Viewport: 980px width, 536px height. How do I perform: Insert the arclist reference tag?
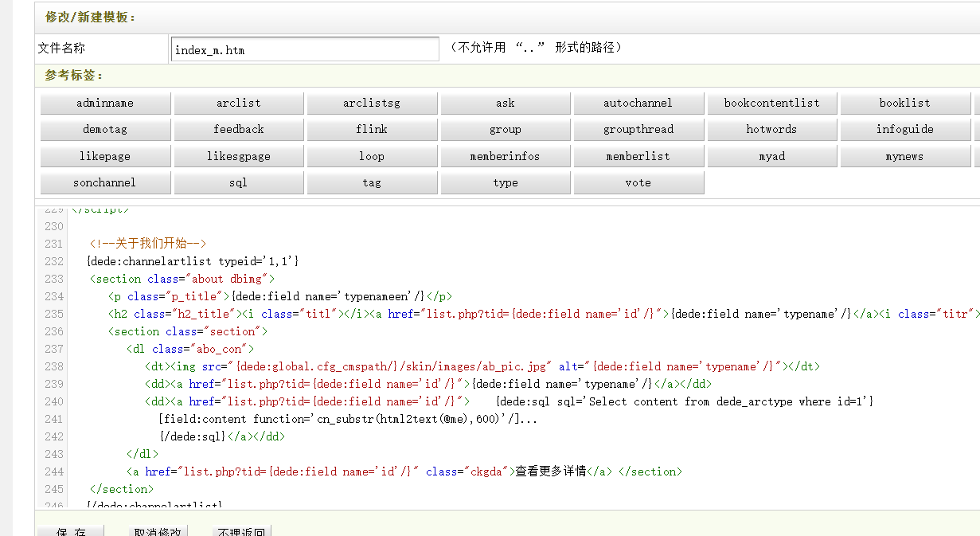tap(238, 103)
